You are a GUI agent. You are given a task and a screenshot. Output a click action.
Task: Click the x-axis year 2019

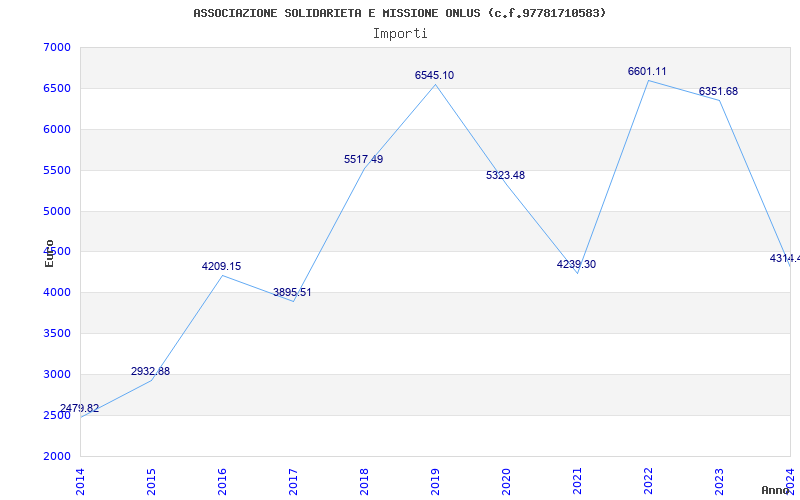(x=435, y=482)
